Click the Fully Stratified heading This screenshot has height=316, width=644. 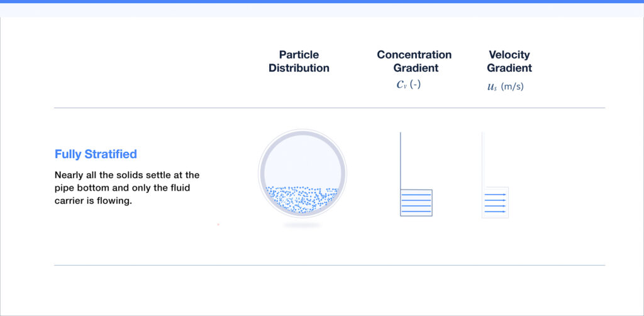[x=96, y=154]
